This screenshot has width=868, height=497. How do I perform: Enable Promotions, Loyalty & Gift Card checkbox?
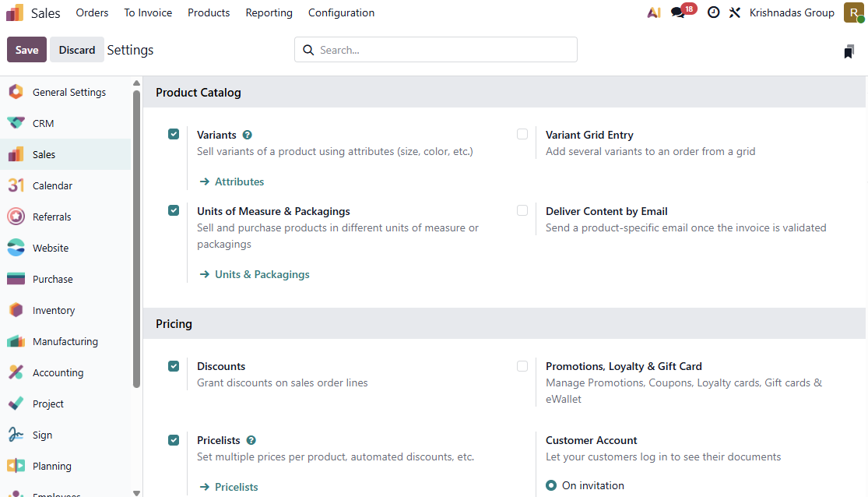click(522, 365)
